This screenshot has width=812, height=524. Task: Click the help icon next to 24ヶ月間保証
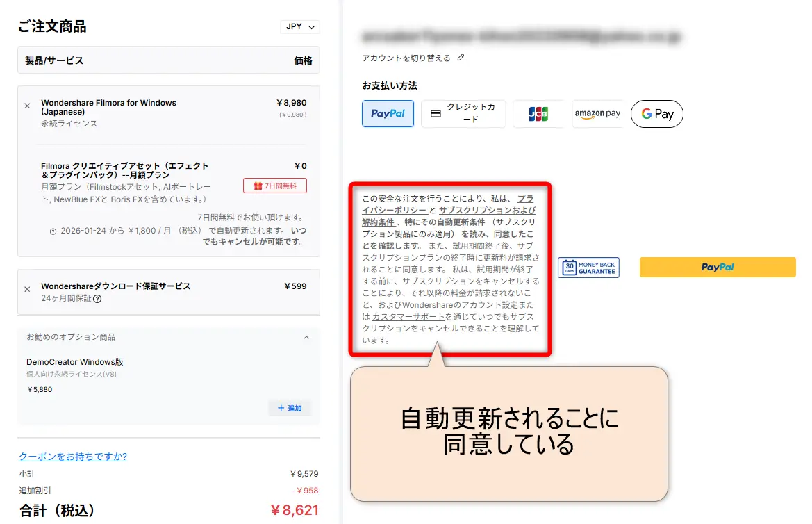[97, 299]
